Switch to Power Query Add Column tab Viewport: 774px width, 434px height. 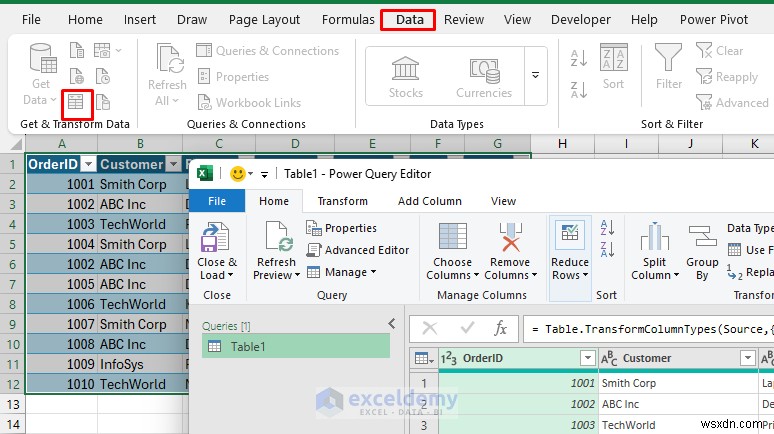click(x=429, y=201)
